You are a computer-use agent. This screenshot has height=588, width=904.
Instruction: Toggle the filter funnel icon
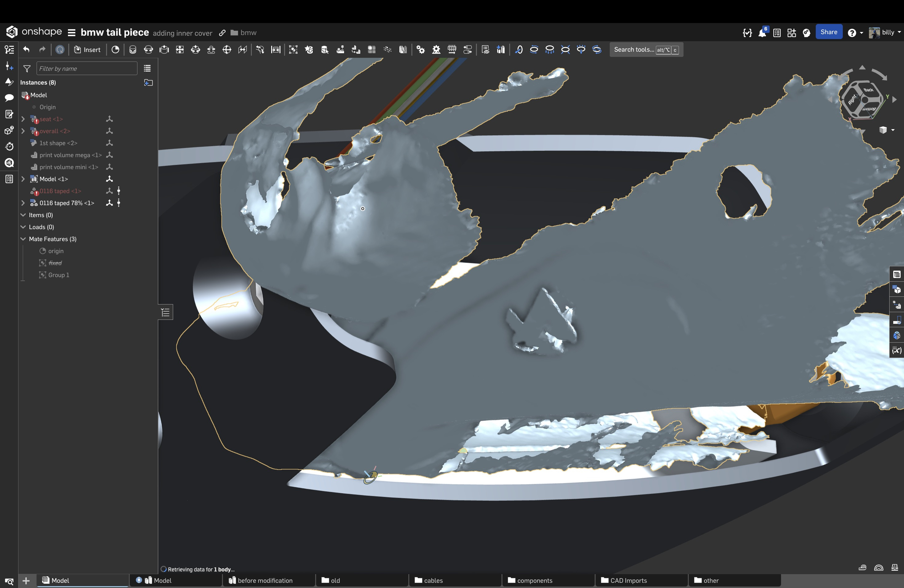(x=27, y=68)
